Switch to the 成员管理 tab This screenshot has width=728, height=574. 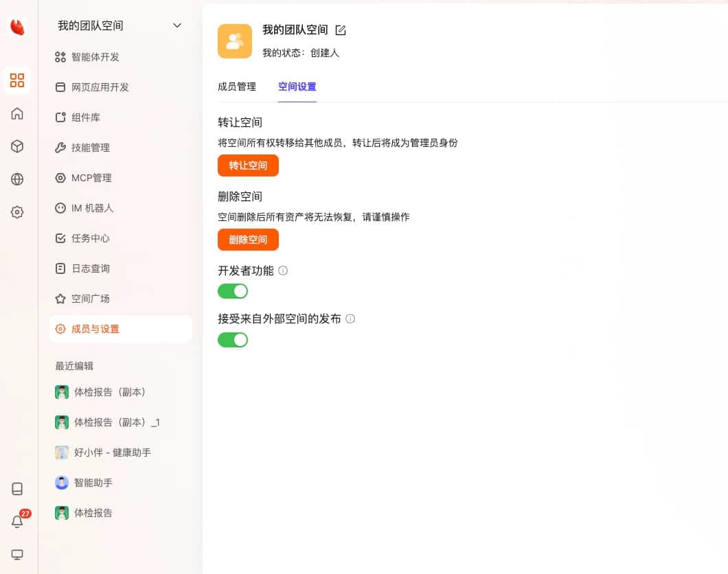(x=237, y=87)
